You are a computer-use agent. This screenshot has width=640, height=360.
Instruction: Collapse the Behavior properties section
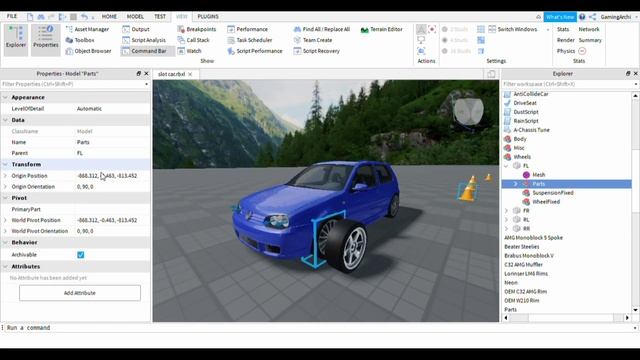pyautogui.click(x=5, y=242)
